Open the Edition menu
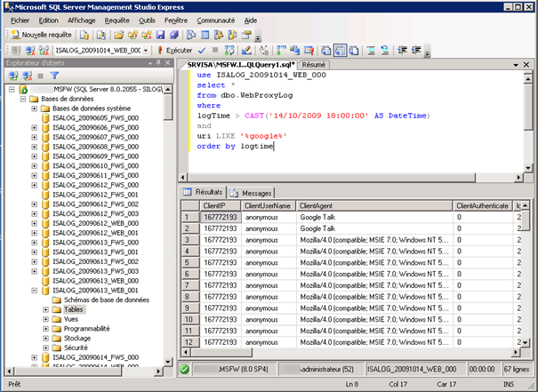Image resolution: width=538 pixels, height=392 pixels. pyautogui.click(x=48, y=20)
